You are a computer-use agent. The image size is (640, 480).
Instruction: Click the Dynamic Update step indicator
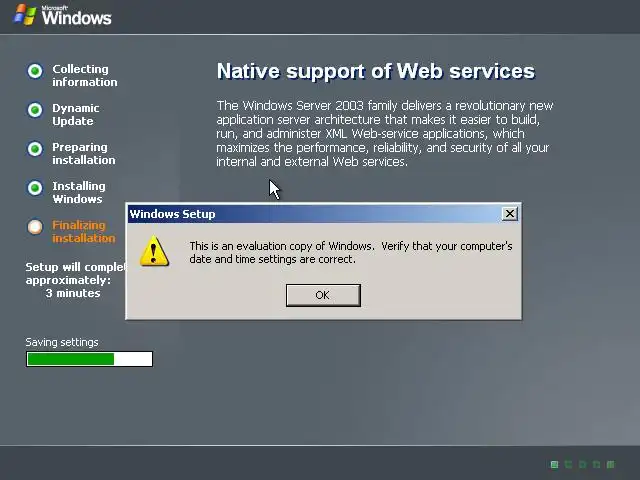coord(35,110)
